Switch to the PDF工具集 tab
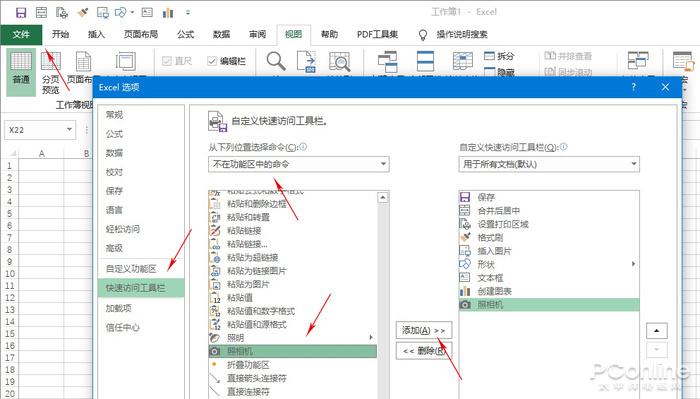This screenshot has width=700, height=399. click(x=377, y=34)
